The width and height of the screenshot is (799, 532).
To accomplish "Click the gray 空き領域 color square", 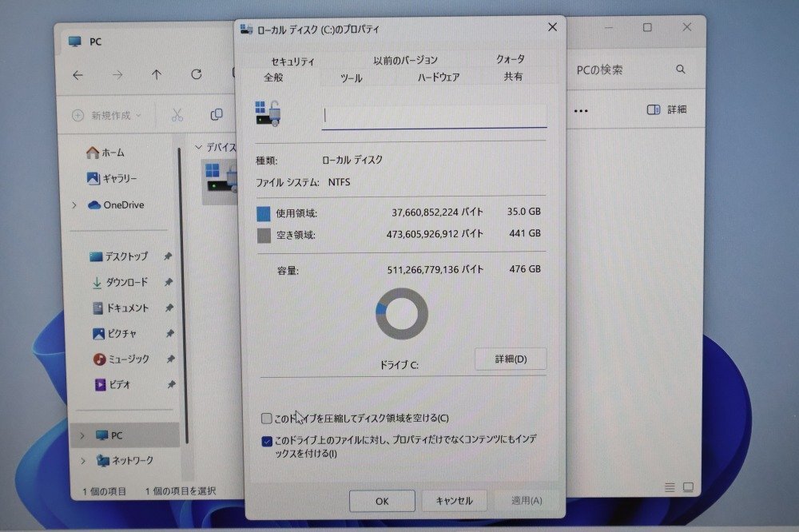I will 264,236.
